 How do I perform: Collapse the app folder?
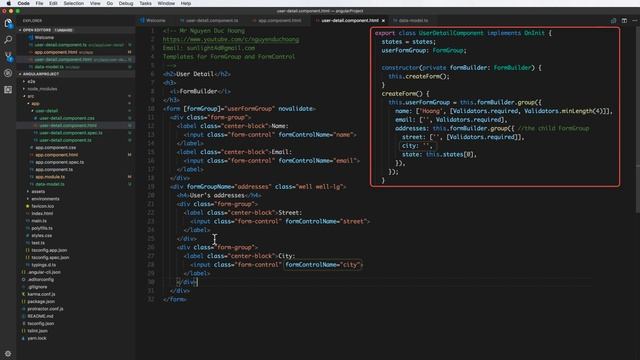[x=35, y=104]
